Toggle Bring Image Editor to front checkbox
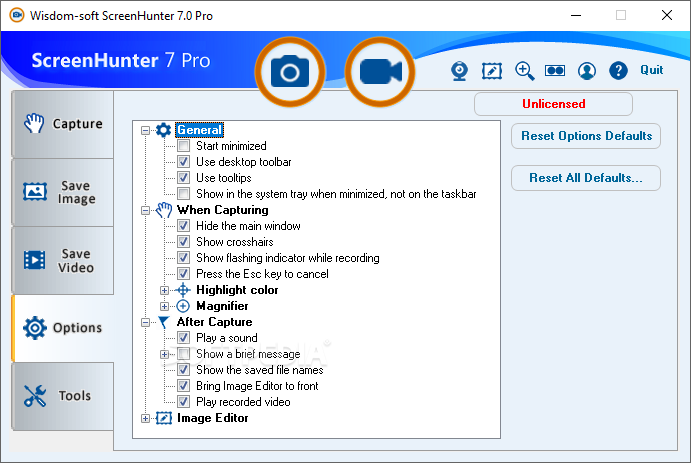 (183, 386)
